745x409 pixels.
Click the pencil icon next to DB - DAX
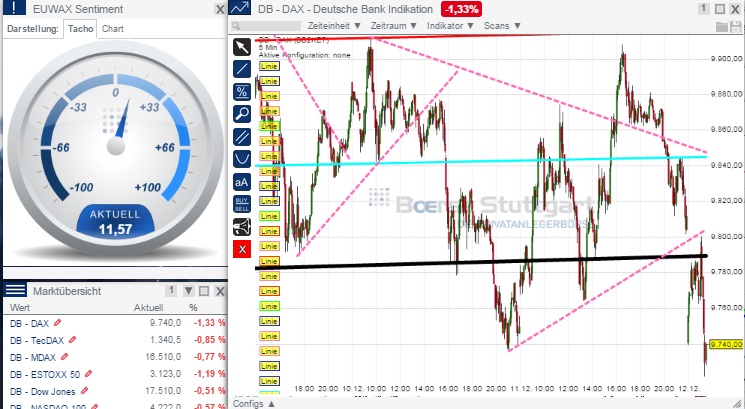click(x=57, y=323)
